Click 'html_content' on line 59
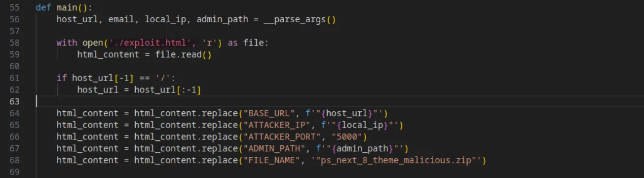Viewport: 644px width, 178px height. (108, 55)
